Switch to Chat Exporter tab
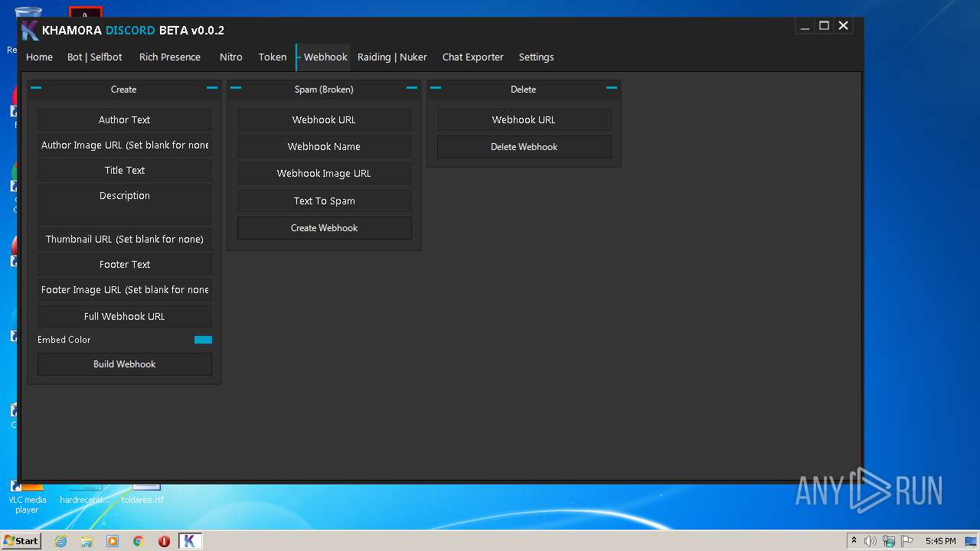Screen dimensions: 980x551 [473, 57]
